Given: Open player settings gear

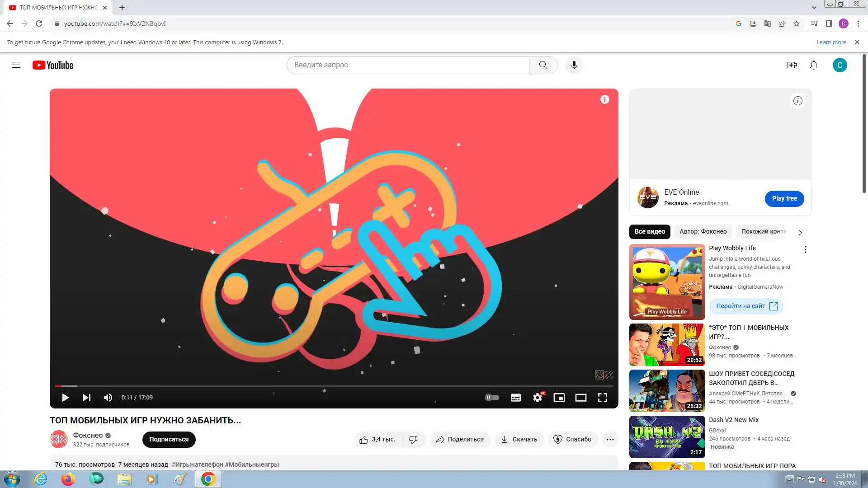Looking at the screenshot, I should 537,398.
